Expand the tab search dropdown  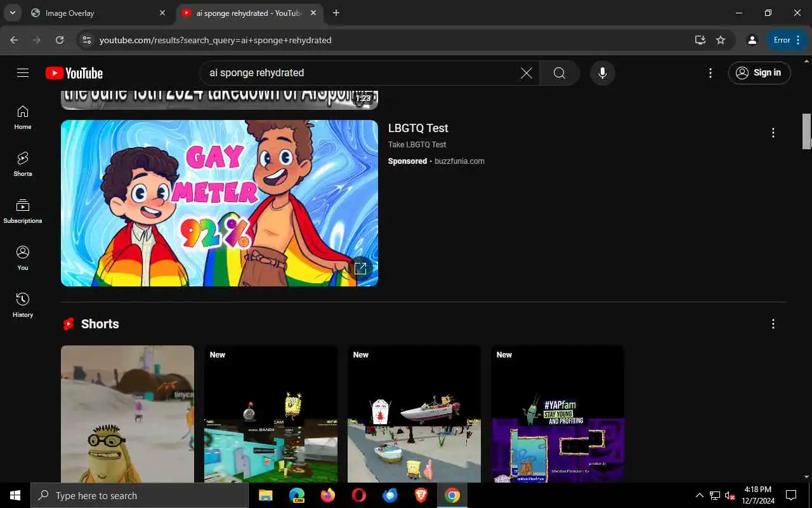pos(12,13)
